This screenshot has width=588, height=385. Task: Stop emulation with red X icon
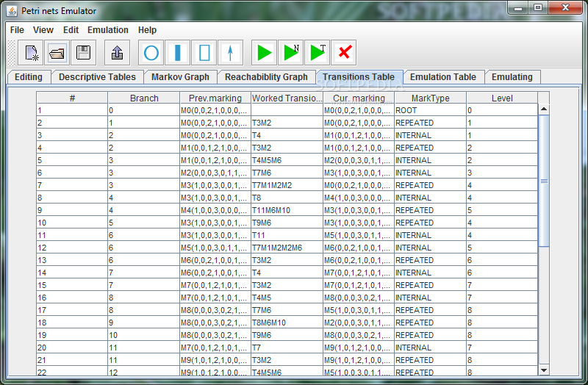coord(344,53)
